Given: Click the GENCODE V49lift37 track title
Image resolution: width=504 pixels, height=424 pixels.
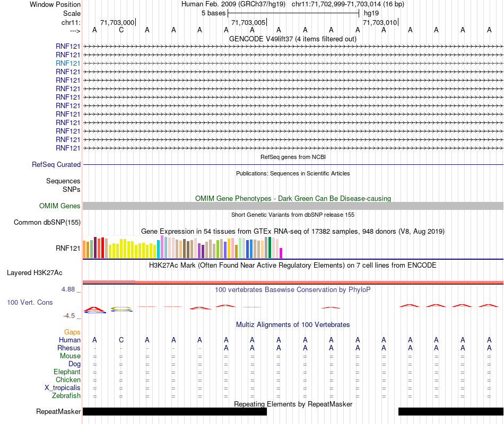Looking at the screenshot, I should [x=292, y=39].
